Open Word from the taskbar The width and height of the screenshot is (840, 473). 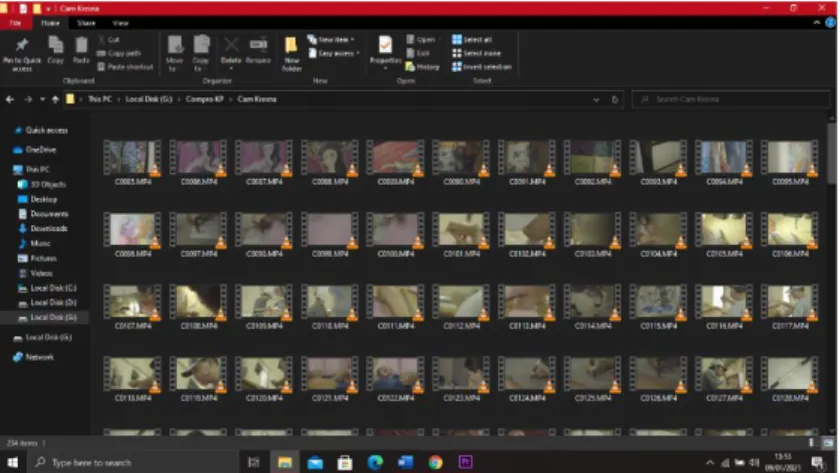[406, 462]
